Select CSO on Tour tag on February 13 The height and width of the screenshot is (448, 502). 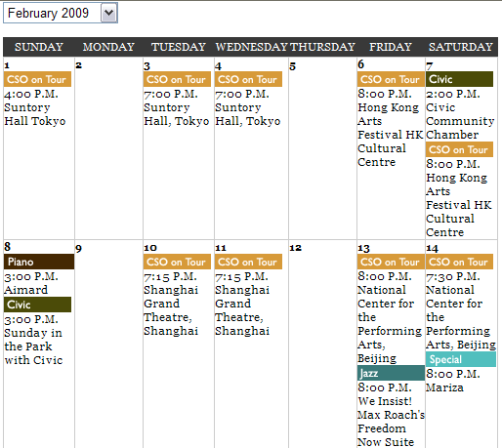391,262
